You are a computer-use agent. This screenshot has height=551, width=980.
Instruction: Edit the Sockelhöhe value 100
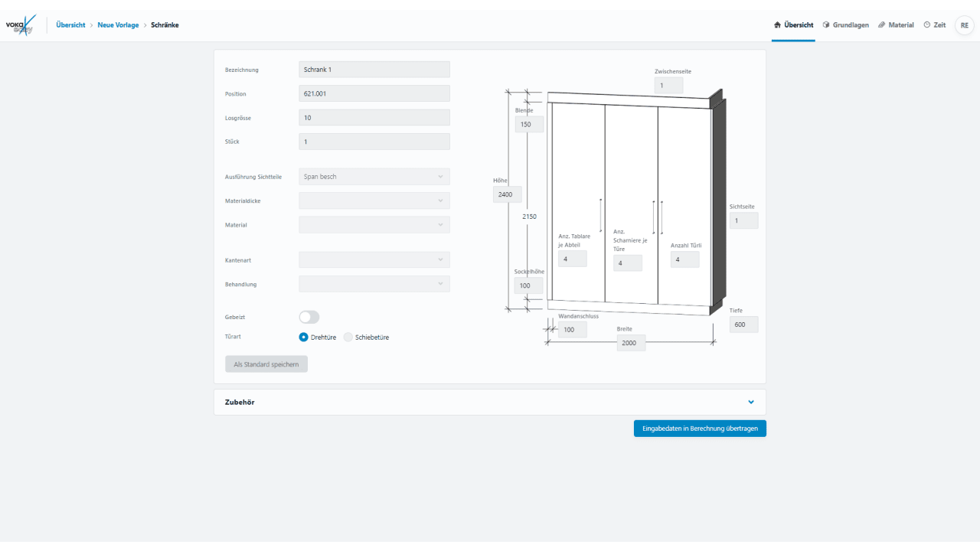point(528,285)
